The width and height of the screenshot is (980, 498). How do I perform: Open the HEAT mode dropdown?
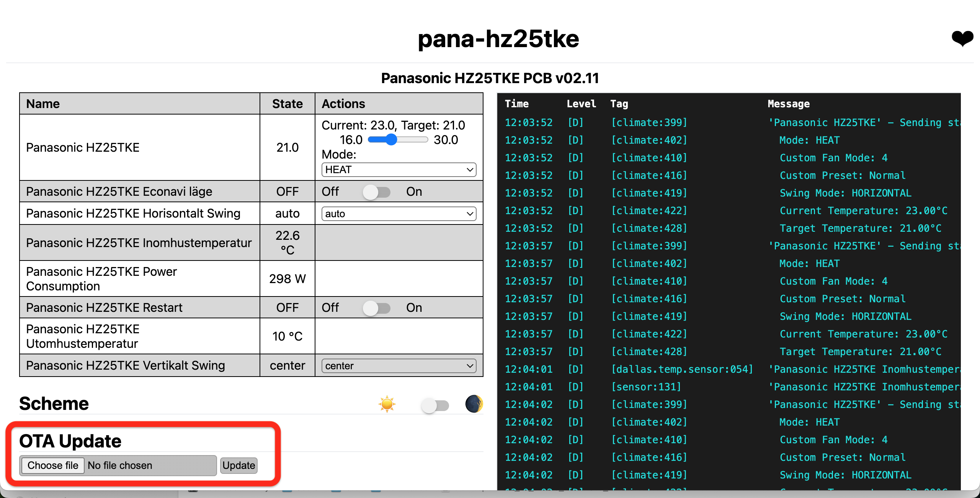(399, 170)
